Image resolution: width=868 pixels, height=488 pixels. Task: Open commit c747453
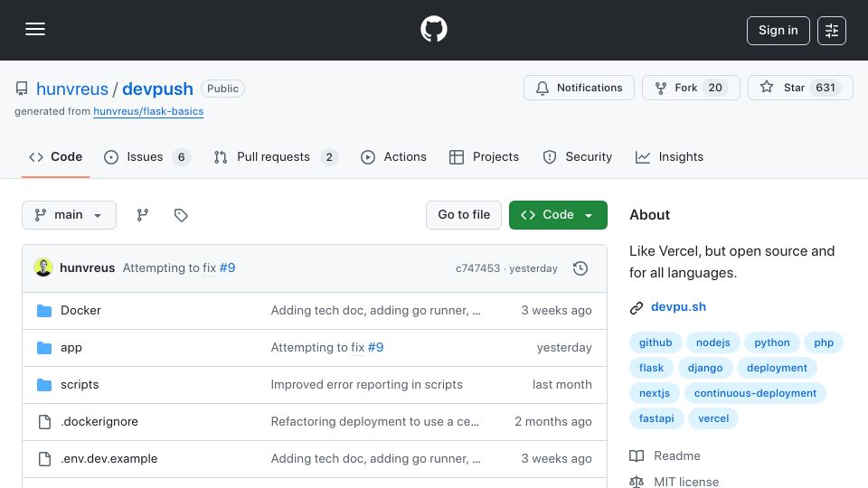pyautogui.click(x=477, y=268)
